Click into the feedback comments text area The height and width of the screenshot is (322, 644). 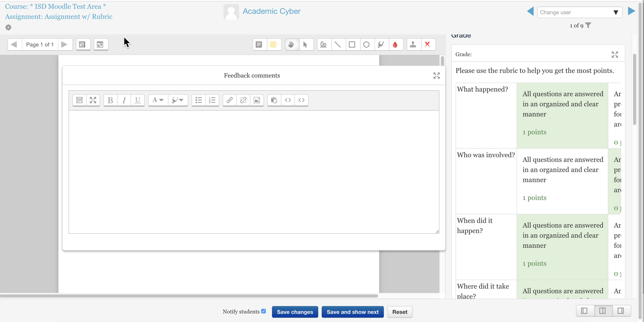point(254,172)
